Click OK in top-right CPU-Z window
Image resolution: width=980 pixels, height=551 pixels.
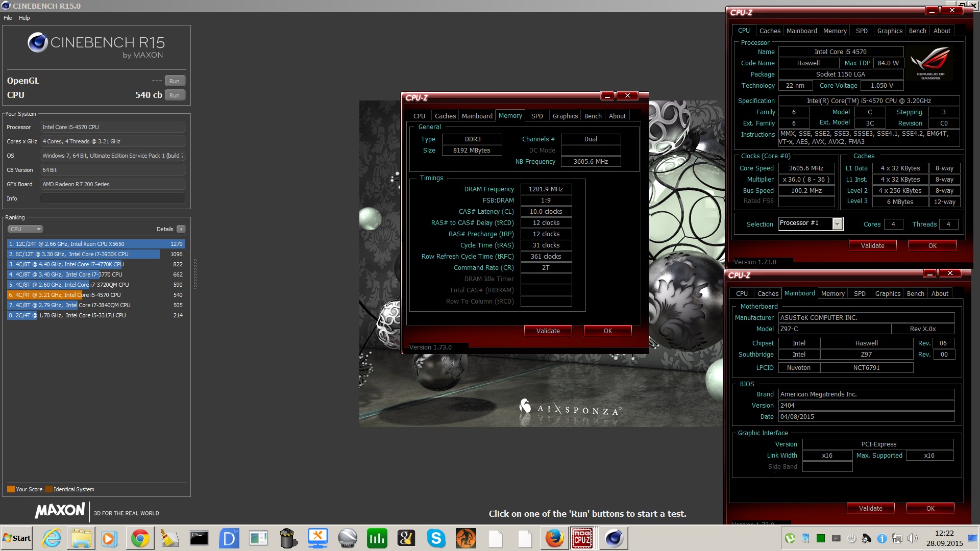932,246
